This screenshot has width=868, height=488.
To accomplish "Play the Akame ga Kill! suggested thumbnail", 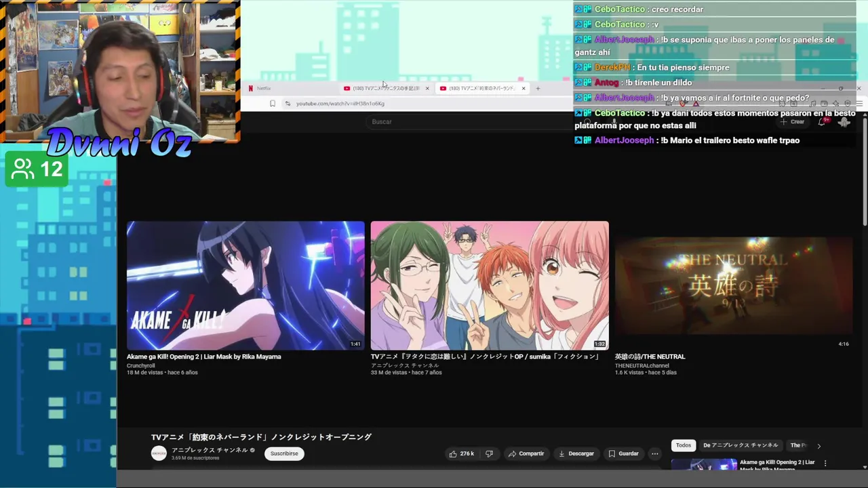I will [245, 285].
